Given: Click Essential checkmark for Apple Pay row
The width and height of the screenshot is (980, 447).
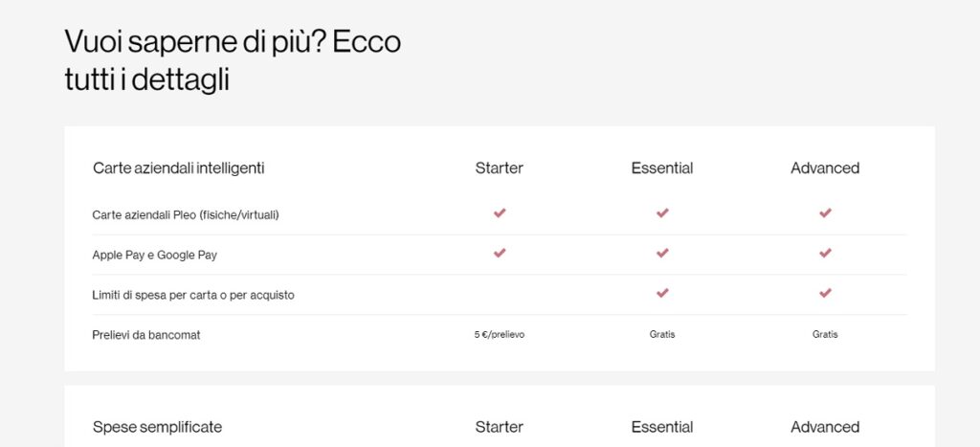Looking at the screenshot, I should [662, 254].
